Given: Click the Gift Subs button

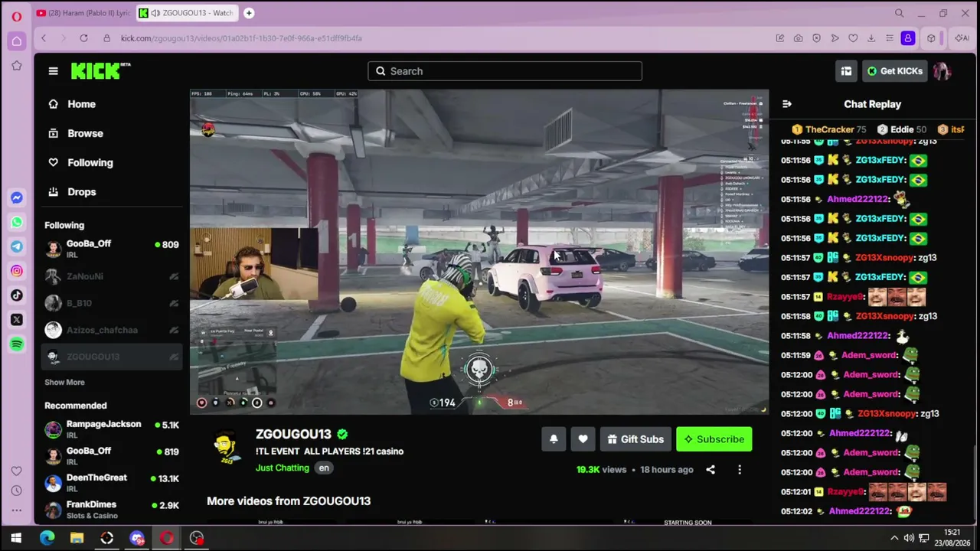Looking at the screenshot, I should [635, 439].
